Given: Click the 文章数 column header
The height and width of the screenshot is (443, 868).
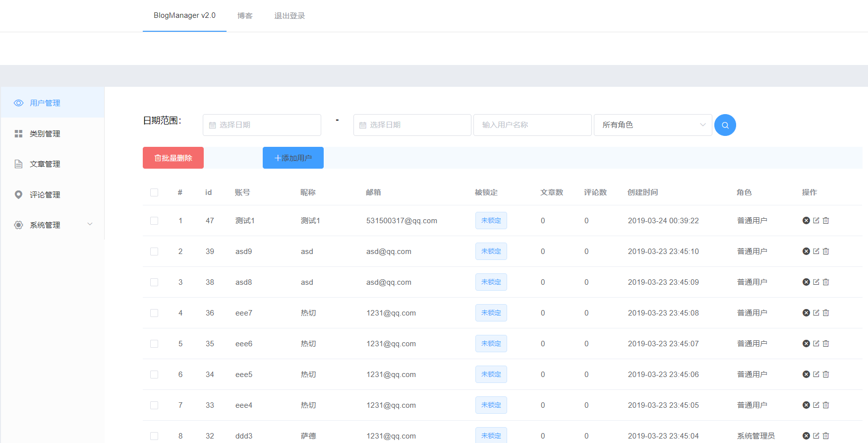Looking at the screenshot, I should point(552,192).
